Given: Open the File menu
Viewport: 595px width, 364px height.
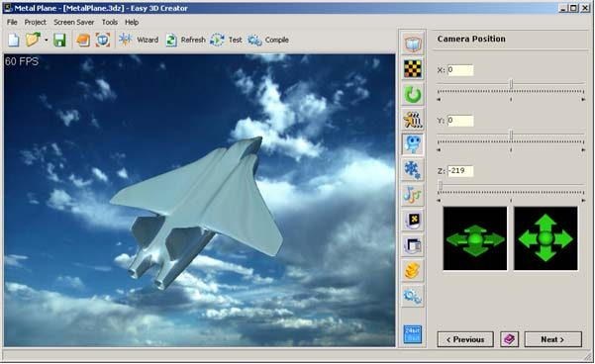Looking at the screenshot, I should (x=12, y=23).
